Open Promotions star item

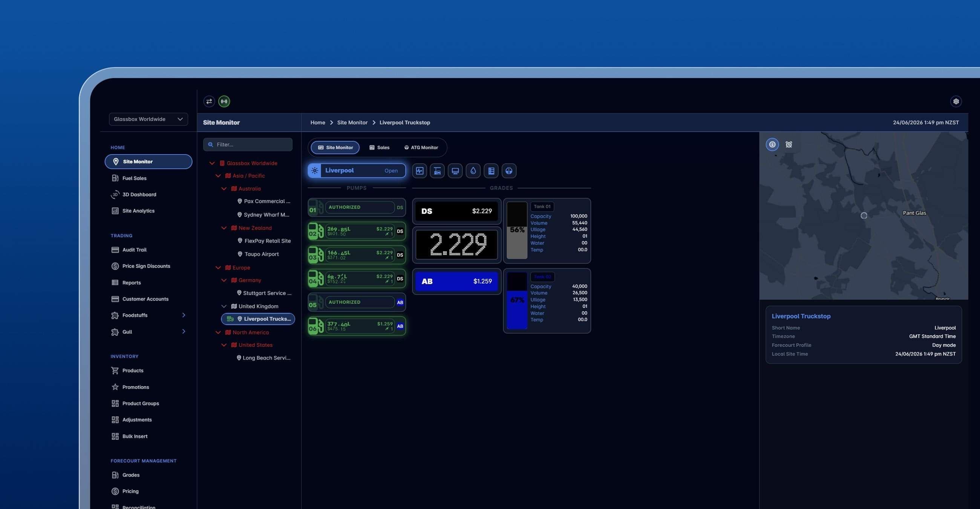(135, 387)
